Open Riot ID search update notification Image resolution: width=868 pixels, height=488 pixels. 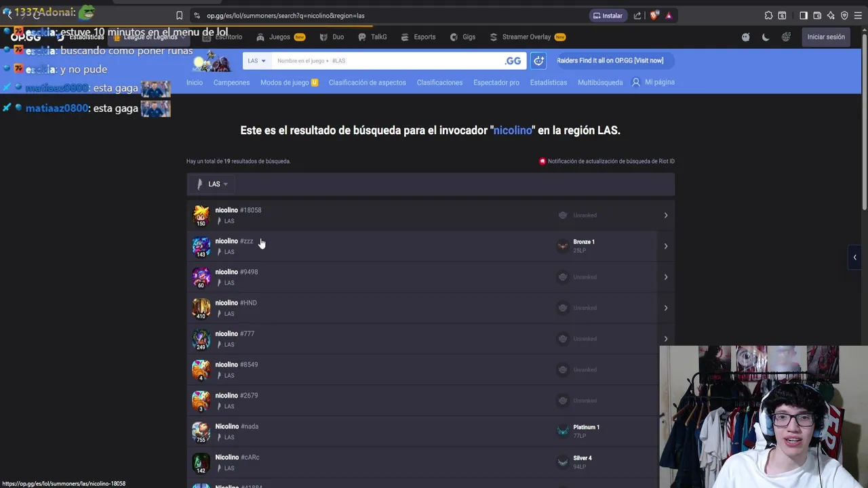tap(606, 161)
